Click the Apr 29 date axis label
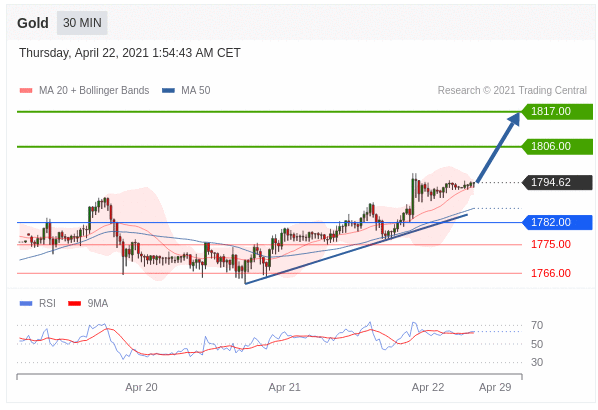The height and width of the screenshot is (410, 598). [495, 387]
